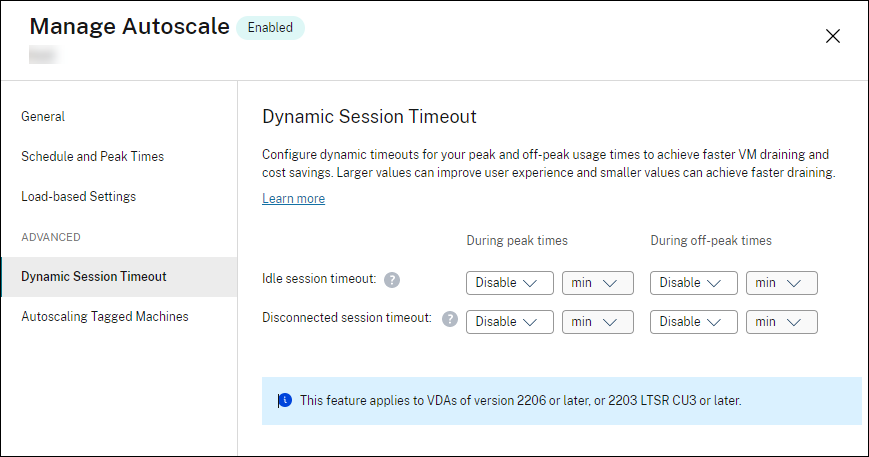Follow the Learn more link
The width and height of the screenshot is (869, 457).
[293, 199]
